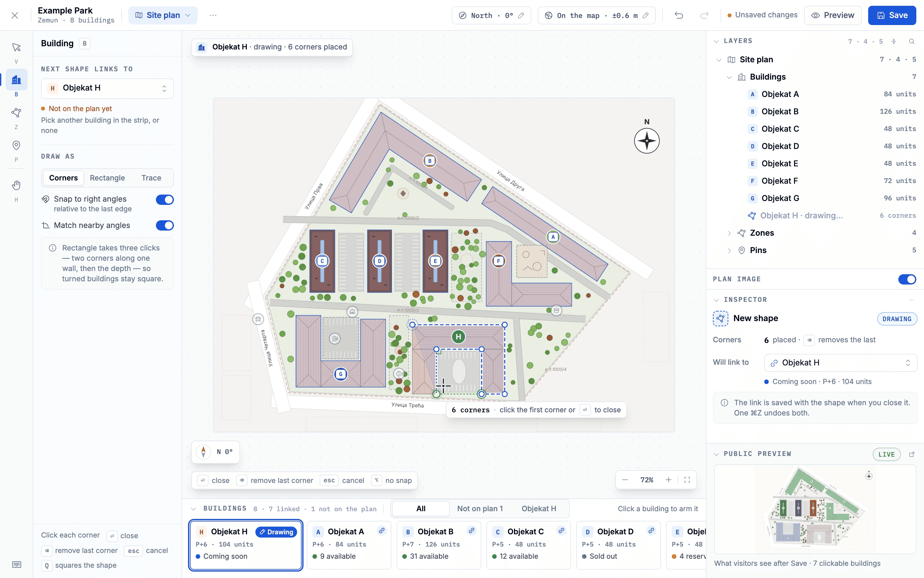Viewport: 924px width, 578px height.
Task: Open the Site plan view dropdown
Action: tap(163, 15)
